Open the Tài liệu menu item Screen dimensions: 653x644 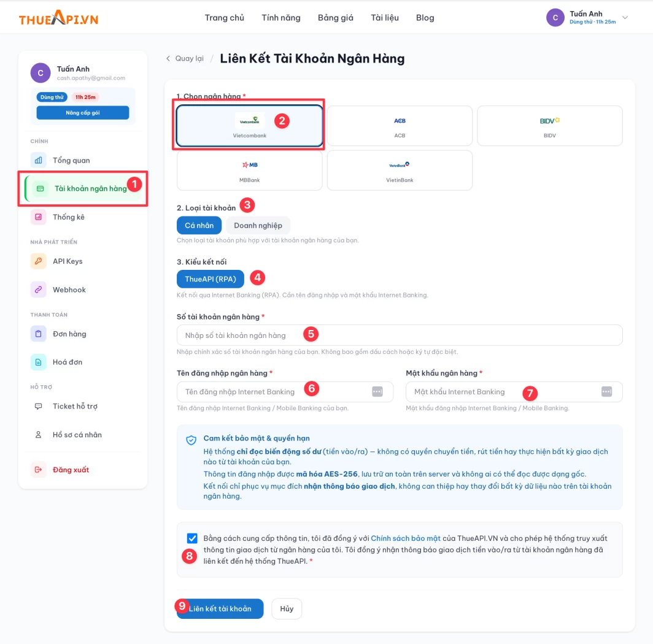385,18
